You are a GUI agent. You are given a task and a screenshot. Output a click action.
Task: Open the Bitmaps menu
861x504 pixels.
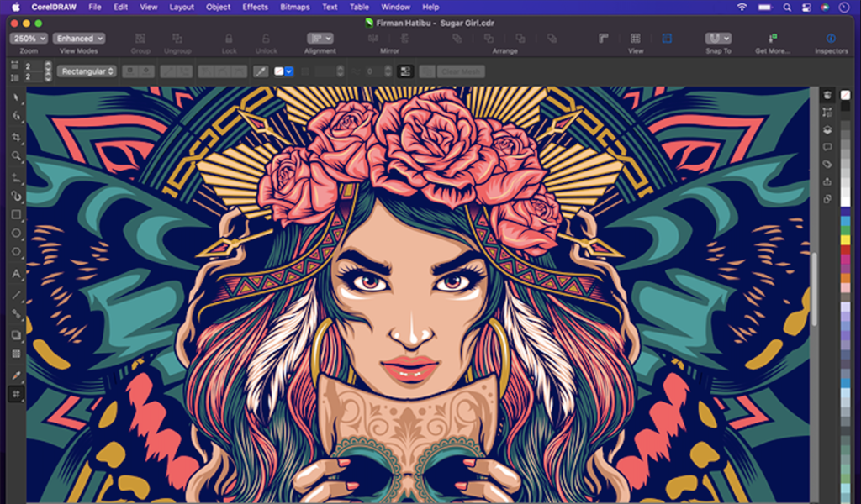pyautogui.click(x=295, y=7)
